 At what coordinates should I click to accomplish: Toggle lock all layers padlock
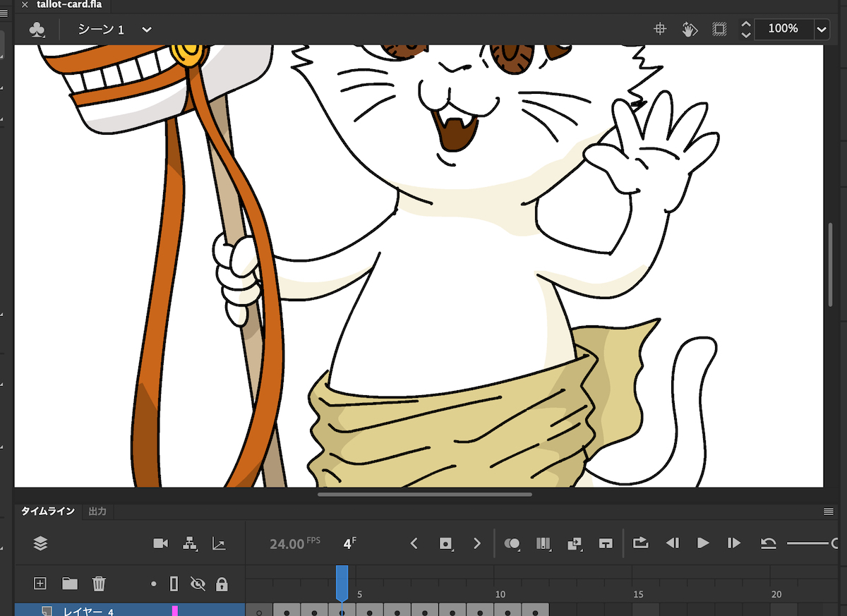click(222, 584)
